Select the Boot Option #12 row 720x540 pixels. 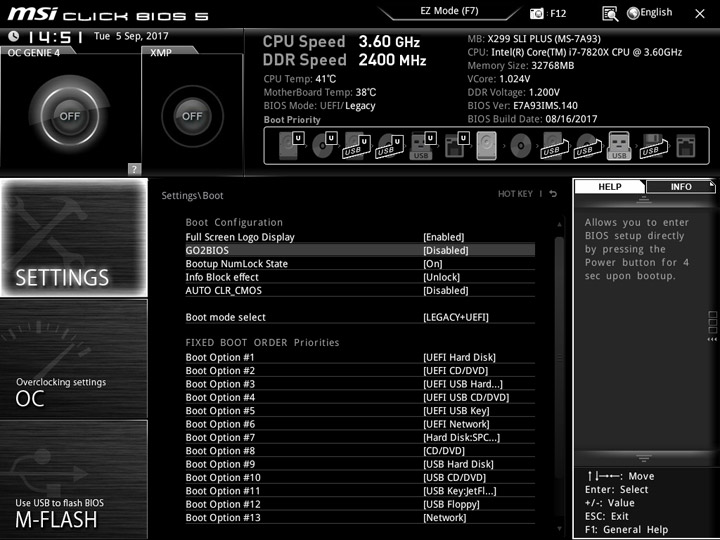360,504
